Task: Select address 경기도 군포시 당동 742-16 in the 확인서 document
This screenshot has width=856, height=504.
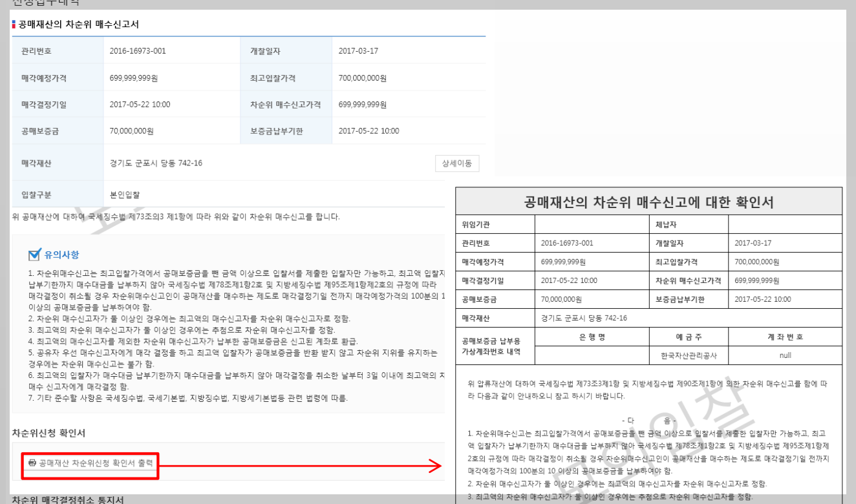Action: click(x=584, y=318)
